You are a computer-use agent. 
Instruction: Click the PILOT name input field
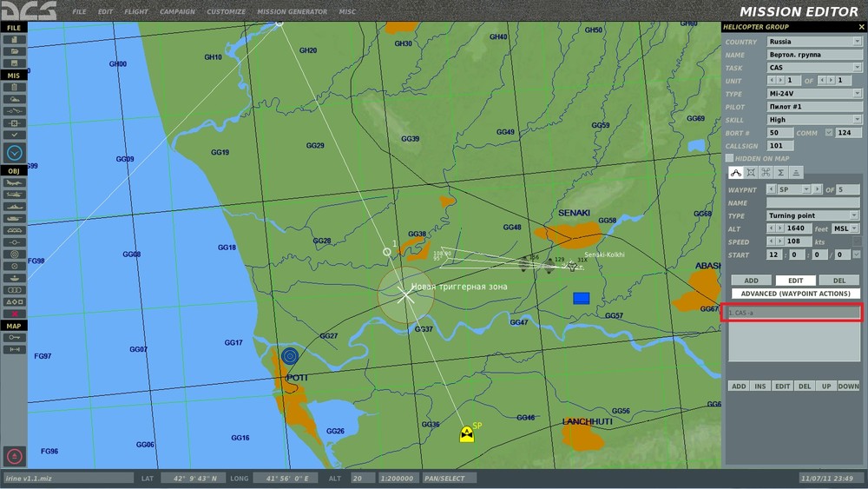pyautogui.click(x=814, y=106)
